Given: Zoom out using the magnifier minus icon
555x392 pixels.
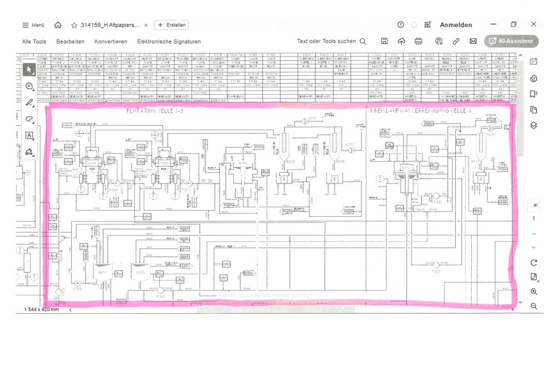Looking at the screenshot, I should click(533, 306).
